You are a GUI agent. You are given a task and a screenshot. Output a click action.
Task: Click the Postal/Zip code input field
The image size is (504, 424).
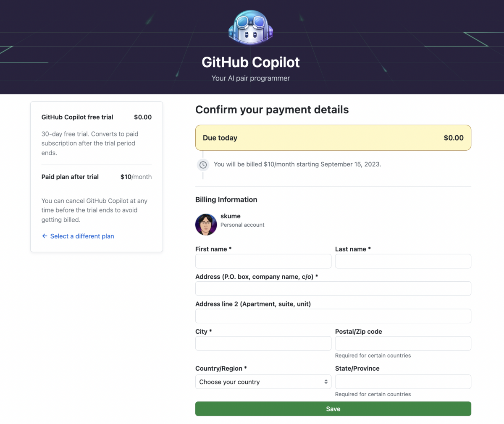(403, 343)
